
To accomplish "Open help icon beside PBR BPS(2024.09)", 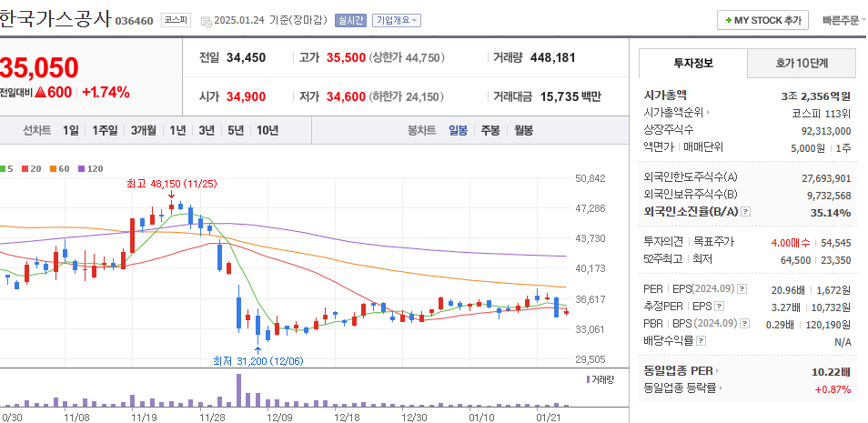I will coord(746,323).
